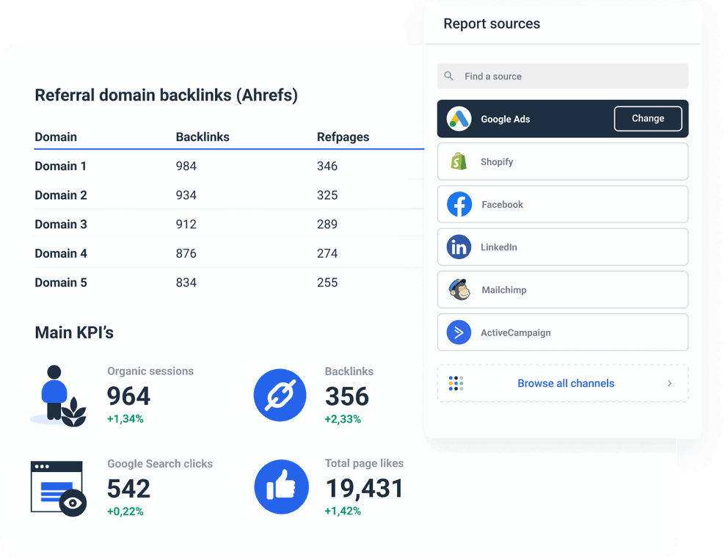The height and width of the screenshot is (560, 728).
Task: Select the Domain 1 row label
Action: coord(60,166)
